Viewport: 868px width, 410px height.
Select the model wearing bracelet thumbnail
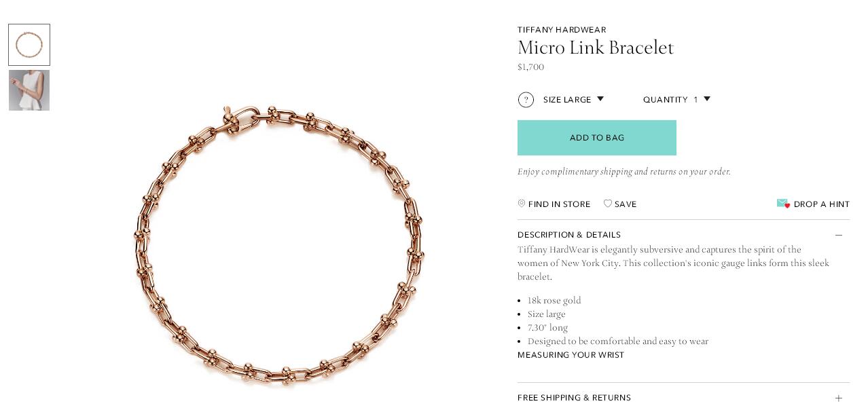click(x=29, y=90)
